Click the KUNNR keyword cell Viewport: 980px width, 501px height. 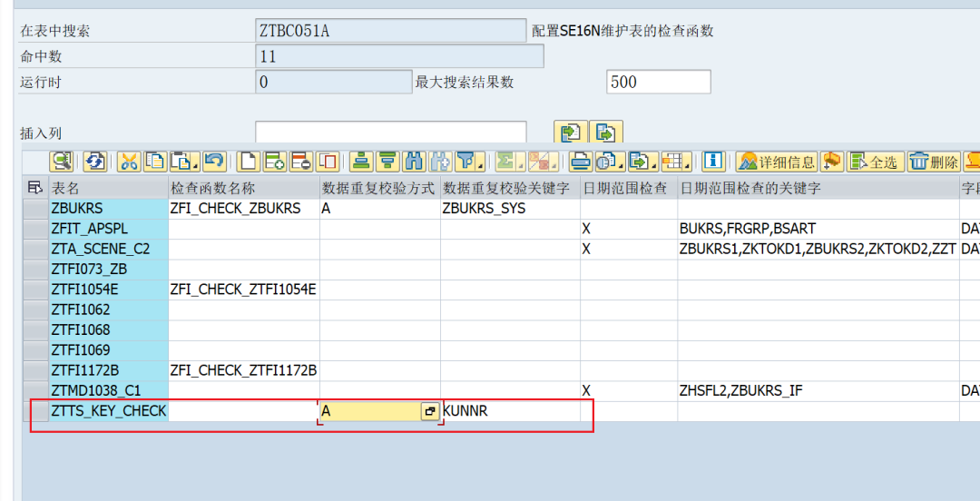510,411
